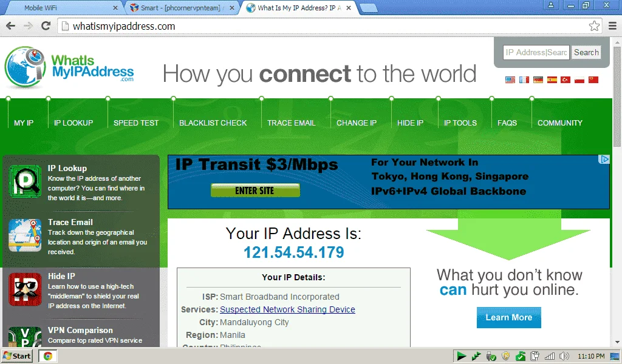The width and height of the screenshot is (622, 364).
Task: Click green triple-arrow tray icon
Action: tap(476, 356)
